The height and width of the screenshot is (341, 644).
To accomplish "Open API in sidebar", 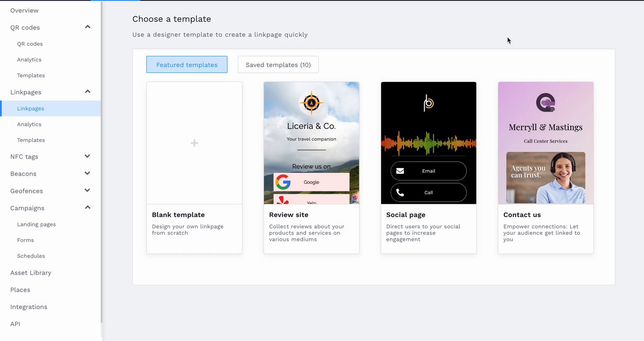I will pyautogui.click(x=15, y=324).
